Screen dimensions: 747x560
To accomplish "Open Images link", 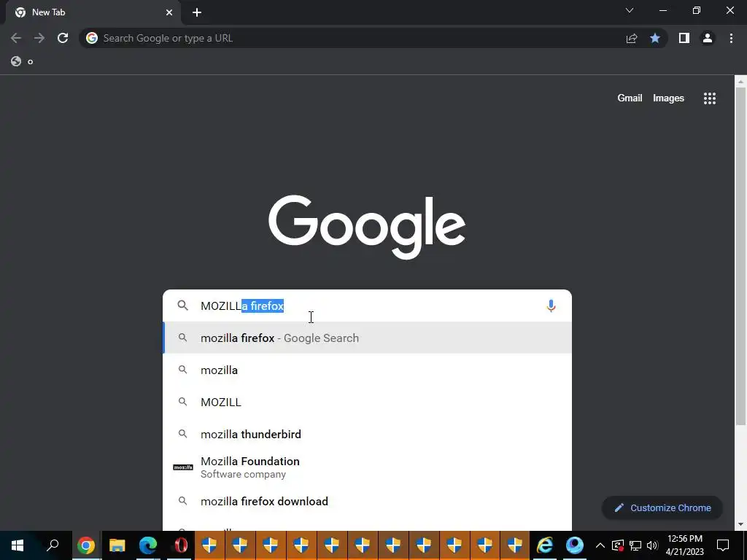I will (x=668, y=98).
